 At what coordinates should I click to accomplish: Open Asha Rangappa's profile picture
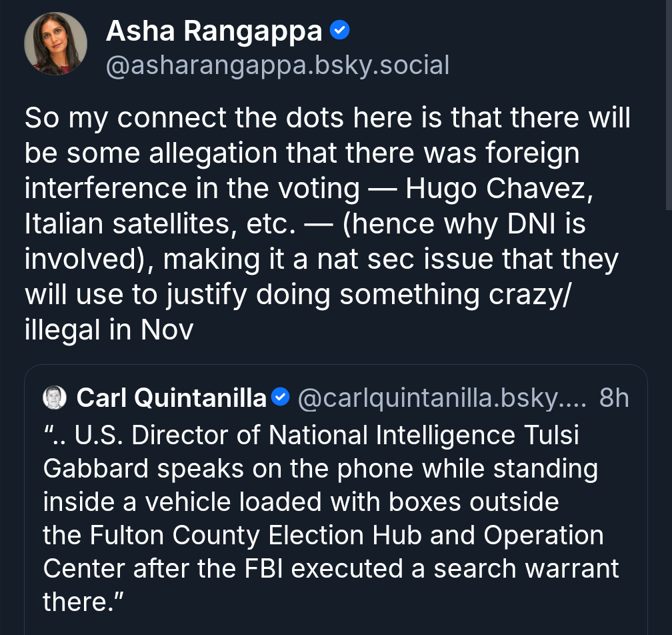point(55,44)
